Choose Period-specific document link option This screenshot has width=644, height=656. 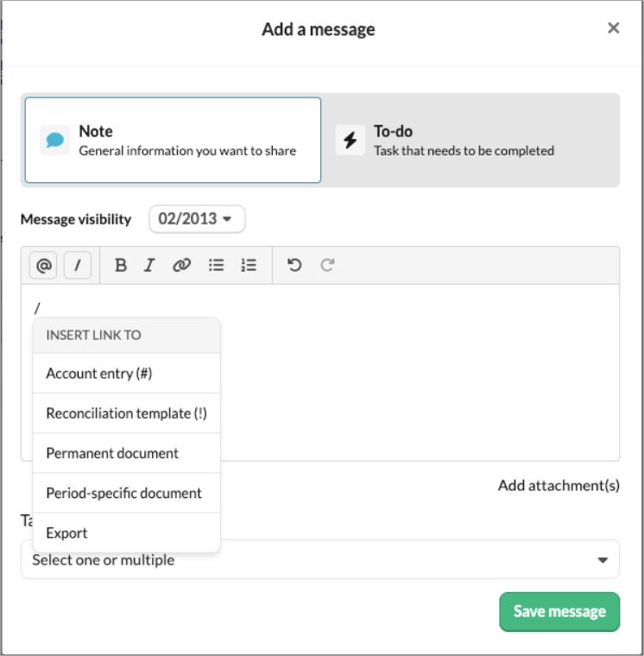coord(126,493)
